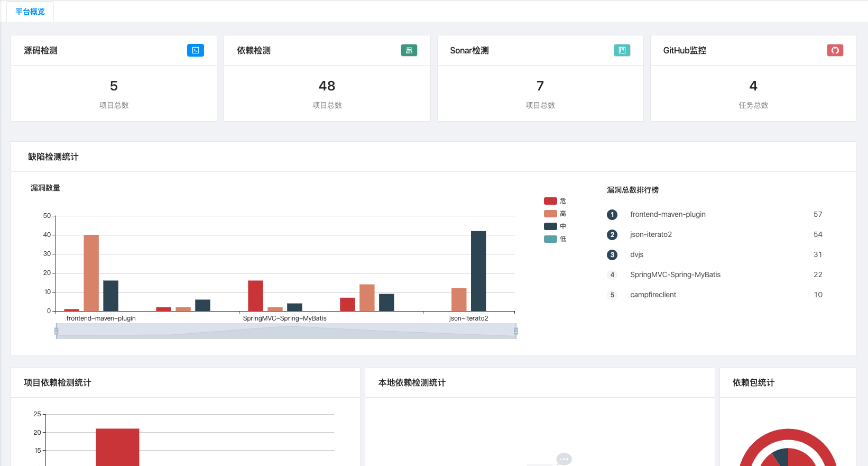Image resolution: width=868 pixels, height=466 pixels.
Task: Click the empty-data chat bubble icon
Action: coord(564,459)
